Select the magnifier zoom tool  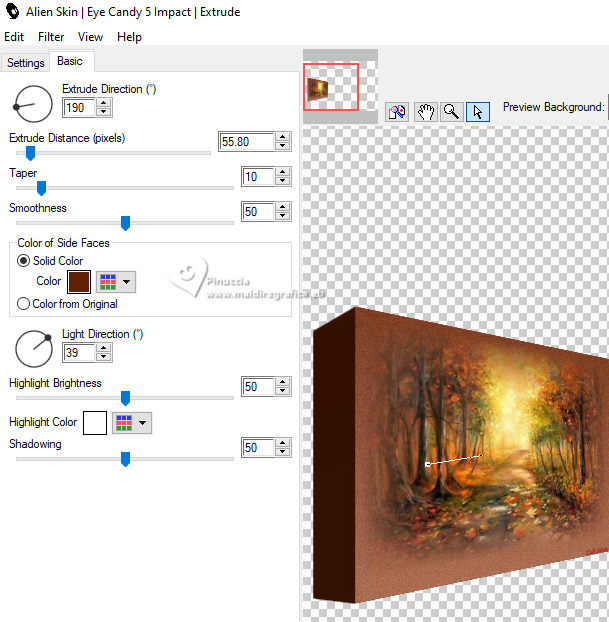451,112
